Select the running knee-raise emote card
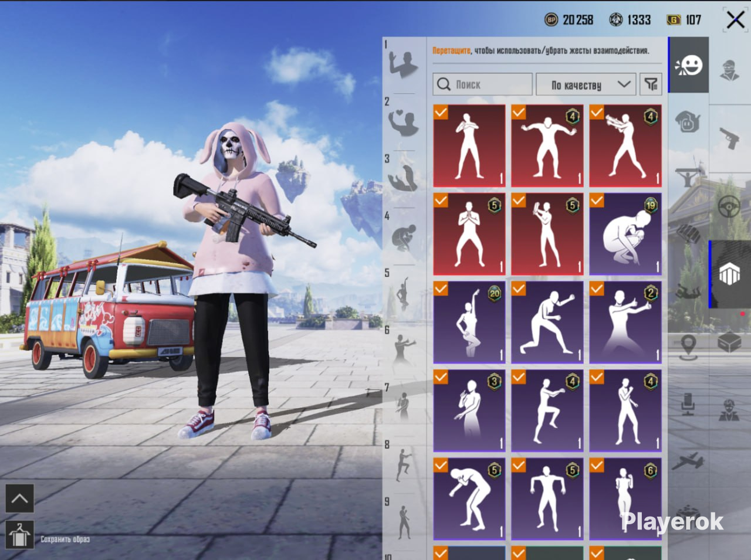751x560 pixels. click(547, 411)
